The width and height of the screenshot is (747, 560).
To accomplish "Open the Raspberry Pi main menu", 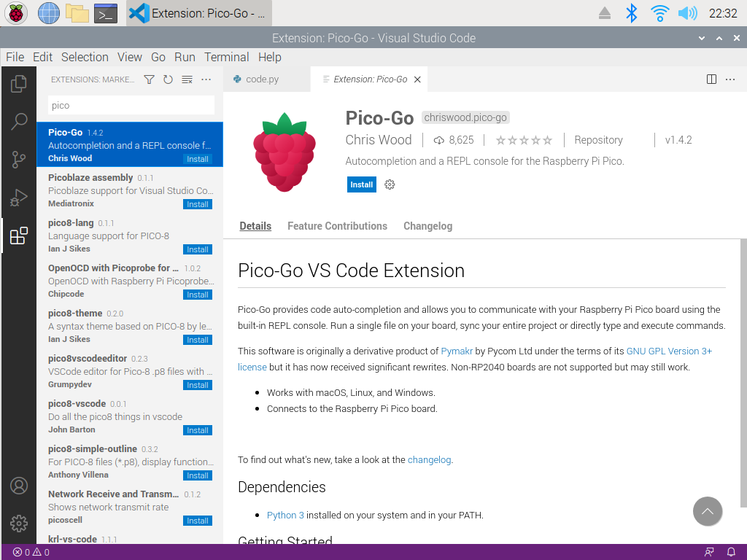I will [x=16, y=13].
